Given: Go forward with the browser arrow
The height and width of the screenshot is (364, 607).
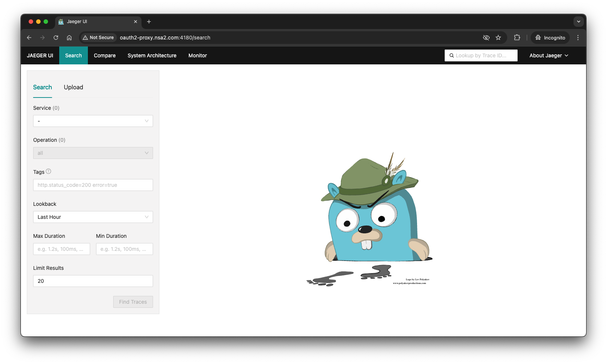Looking at the screenshot, I should coord(42,38).
